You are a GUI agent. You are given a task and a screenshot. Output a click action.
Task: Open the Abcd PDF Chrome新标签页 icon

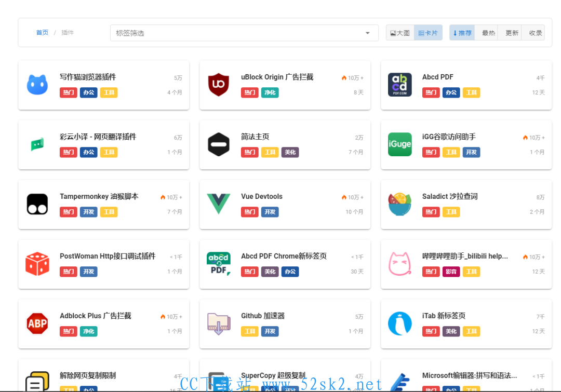219,264
